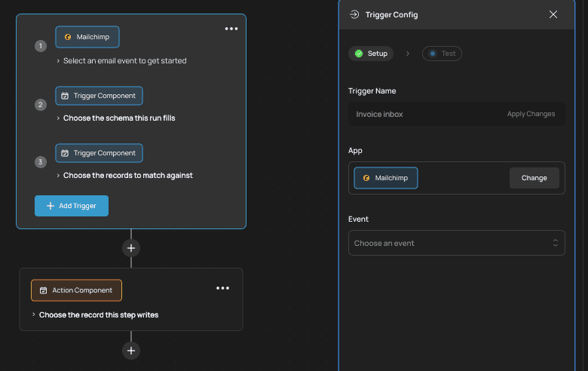The image size is (588, 371).
Task: Click the 'Trigger Name' label
Action: tap(372, 90)
